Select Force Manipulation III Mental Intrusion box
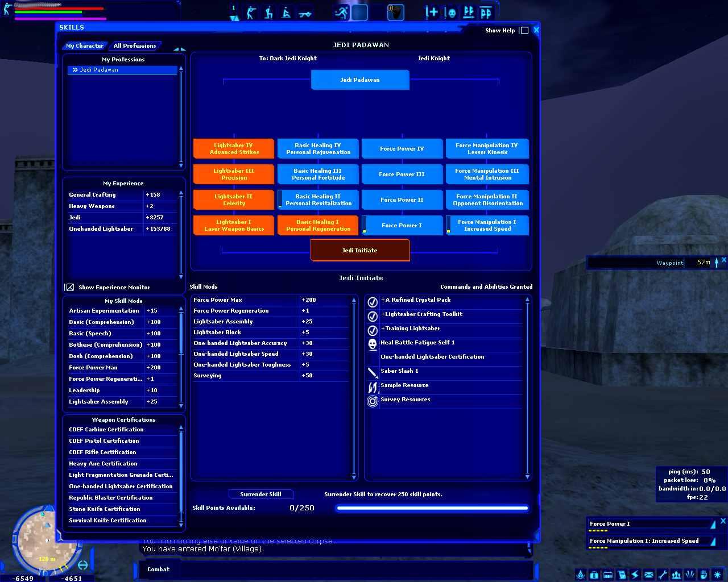 [487, 174]
